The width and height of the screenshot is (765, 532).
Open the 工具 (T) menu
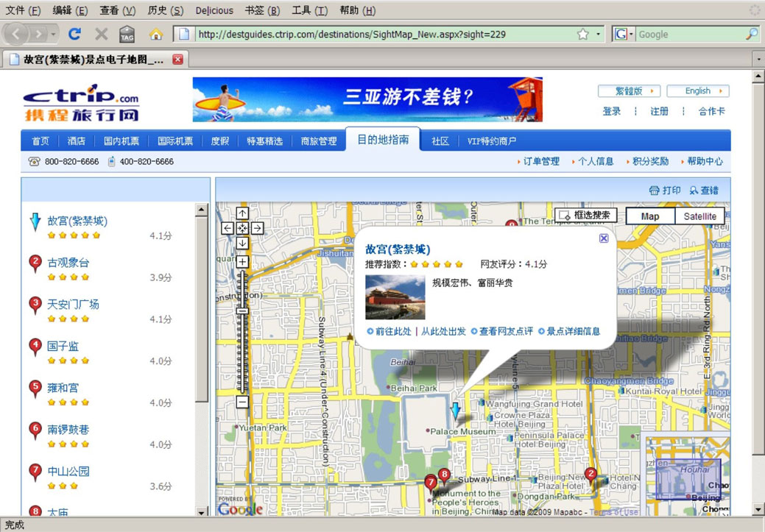(309, 10)
